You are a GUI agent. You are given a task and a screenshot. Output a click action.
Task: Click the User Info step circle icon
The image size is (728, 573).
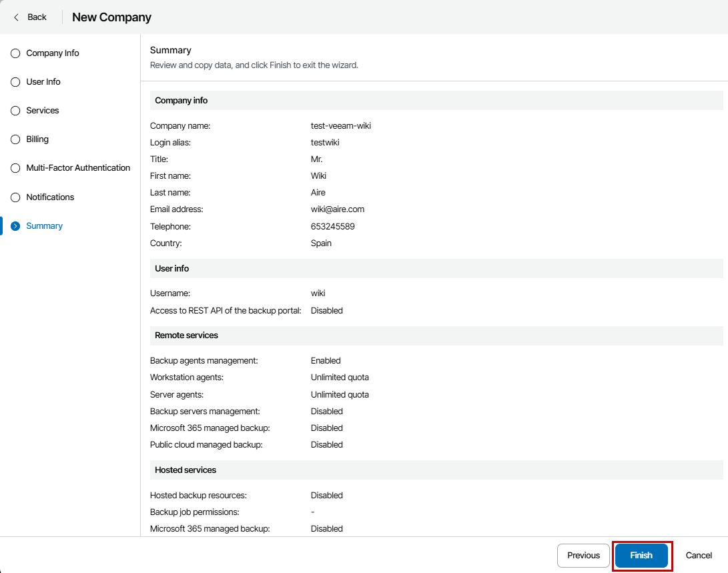(x=15, y=82)
